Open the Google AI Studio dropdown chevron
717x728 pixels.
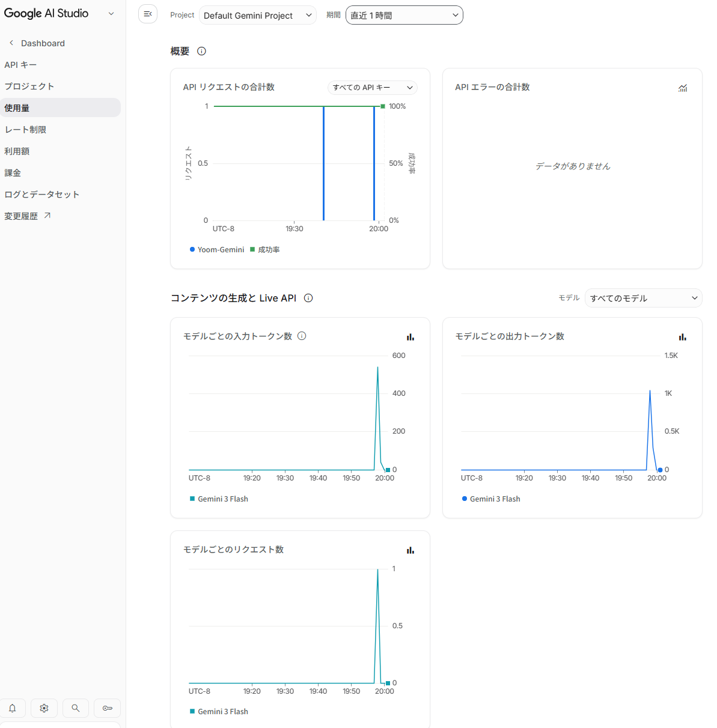[111, 13]
